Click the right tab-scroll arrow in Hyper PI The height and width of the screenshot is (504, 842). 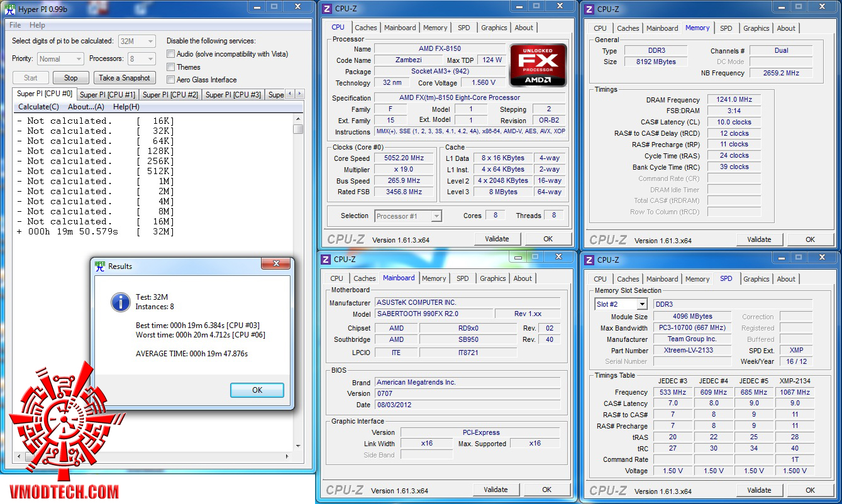[x=299, y=94]
